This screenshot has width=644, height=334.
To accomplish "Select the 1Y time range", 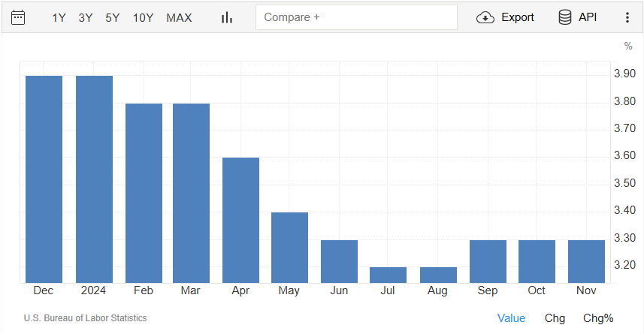I will coord(59,18).
